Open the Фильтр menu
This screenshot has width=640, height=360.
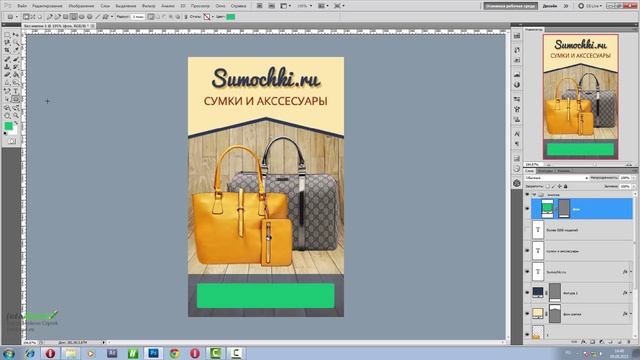[149, 6]
